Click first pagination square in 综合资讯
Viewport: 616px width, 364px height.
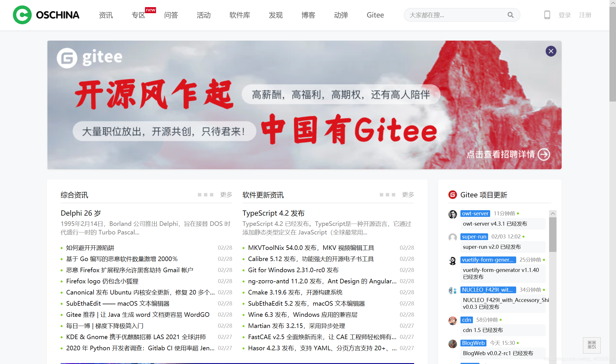click(200, 195)
